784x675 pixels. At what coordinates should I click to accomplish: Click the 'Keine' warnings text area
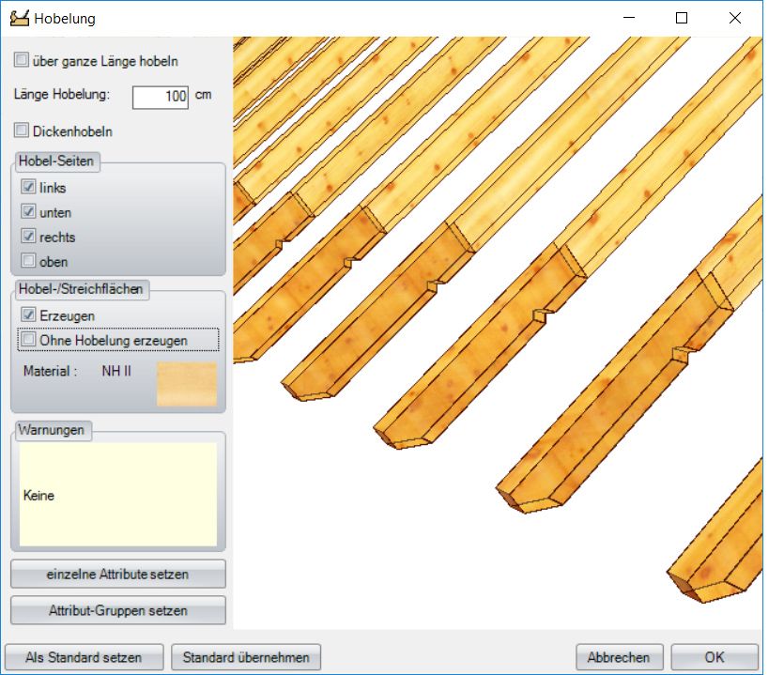click(x=118, y=494)
